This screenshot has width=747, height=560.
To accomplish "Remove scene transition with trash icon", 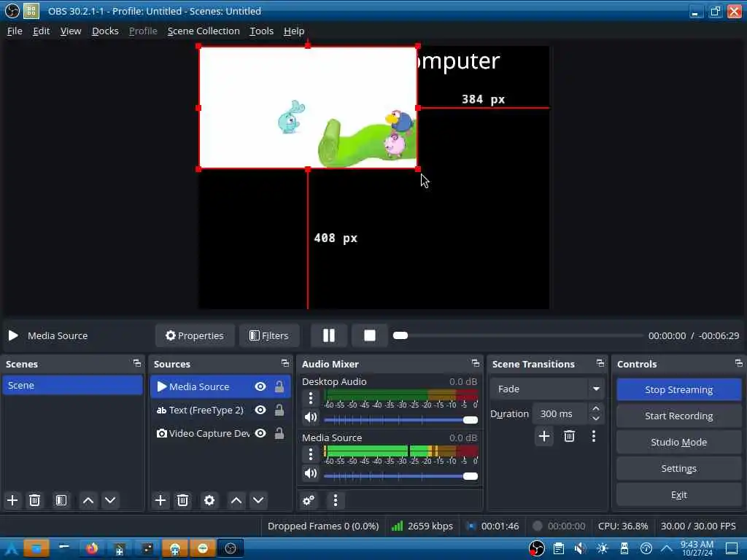I will coord(569,436).
